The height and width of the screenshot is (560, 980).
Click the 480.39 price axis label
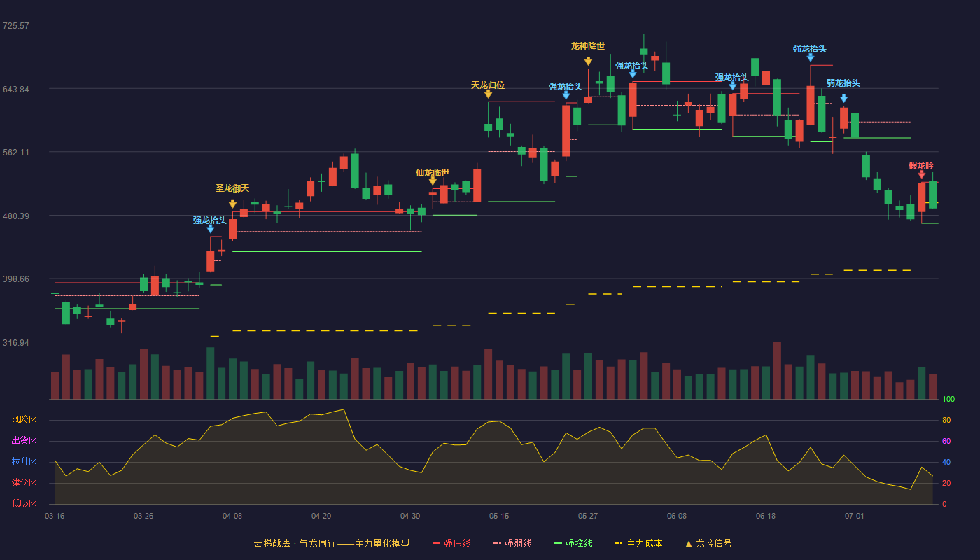coord(15,216)
